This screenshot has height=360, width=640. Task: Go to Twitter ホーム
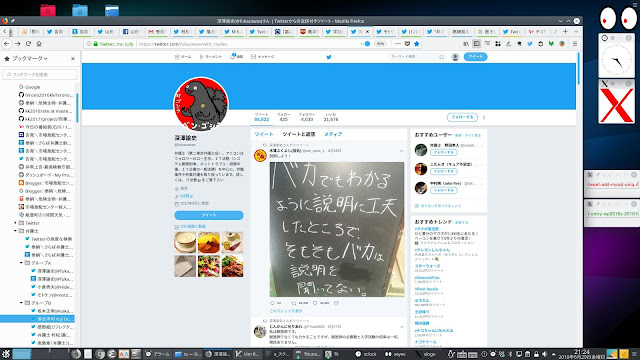(x=183, y=57)
